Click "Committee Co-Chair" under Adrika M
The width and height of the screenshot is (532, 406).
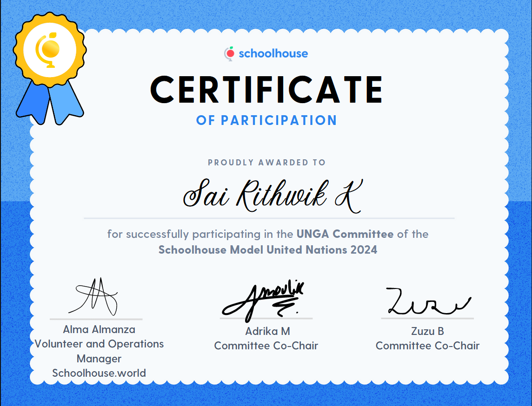[x=266, y=346]
